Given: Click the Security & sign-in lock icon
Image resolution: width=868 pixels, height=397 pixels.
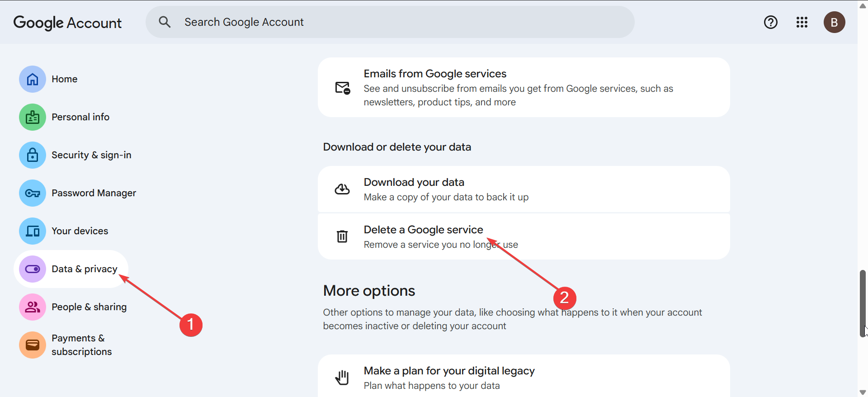Looking at the screenshot, I should (33, 155).
